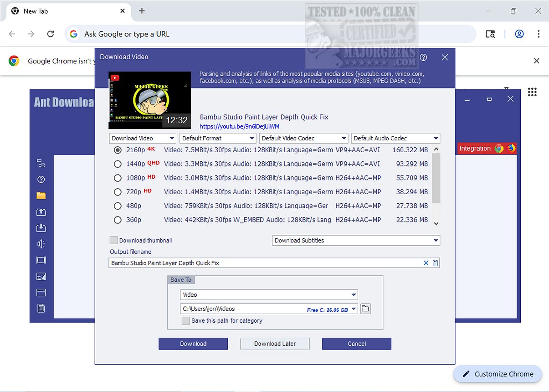Open the Default Audio Codec dropdown

click(x=396, y=138)
